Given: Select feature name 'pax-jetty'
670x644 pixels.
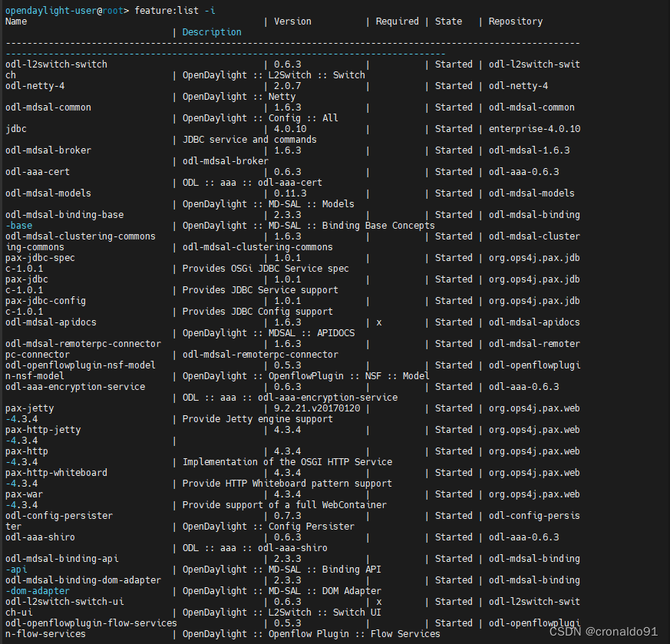Looking at the screenshot, I should (29, 408).
